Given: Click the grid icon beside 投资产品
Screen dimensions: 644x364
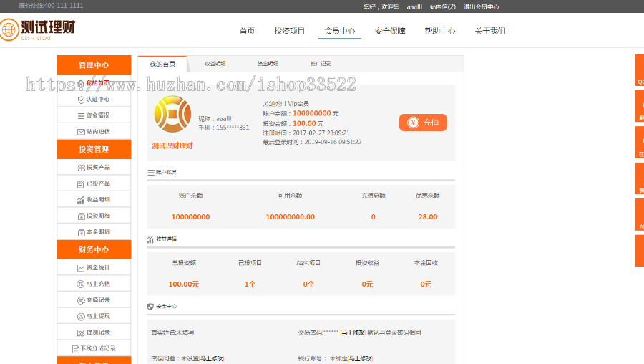Looking at the screenshot, I should (x=81, y=168).
